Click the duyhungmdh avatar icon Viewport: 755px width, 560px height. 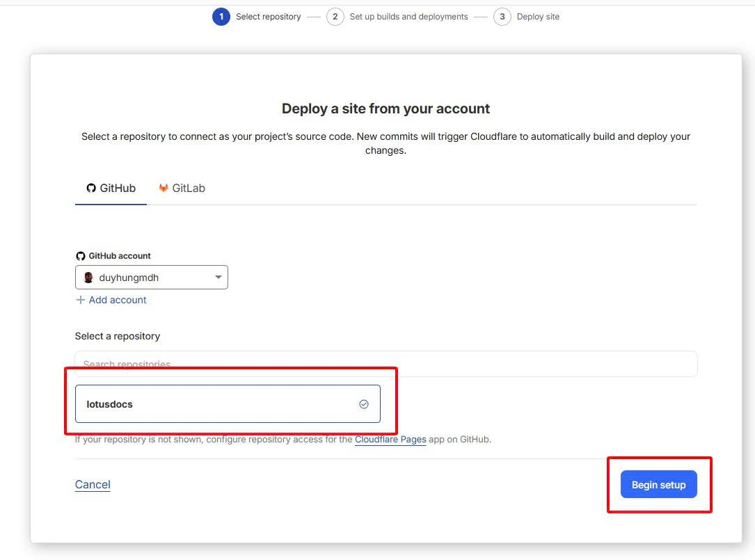pos(88,278)
